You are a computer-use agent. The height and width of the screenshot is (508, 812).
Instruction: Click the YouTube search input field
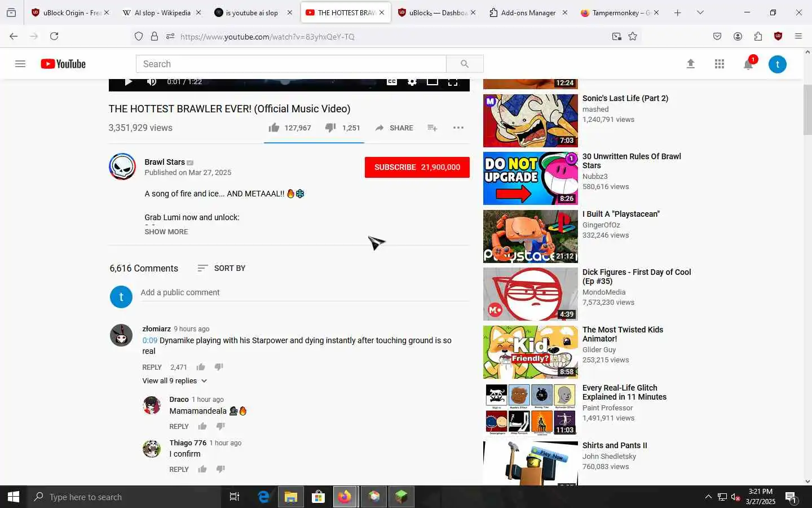coord(291,64)
